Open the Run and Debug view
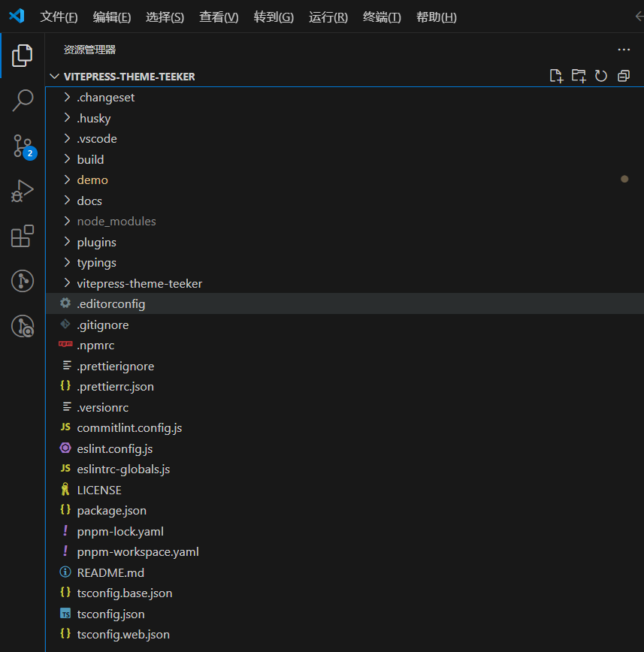Image resolution: width=644 pixels, height=652 pixels. [x=22, y=192]
